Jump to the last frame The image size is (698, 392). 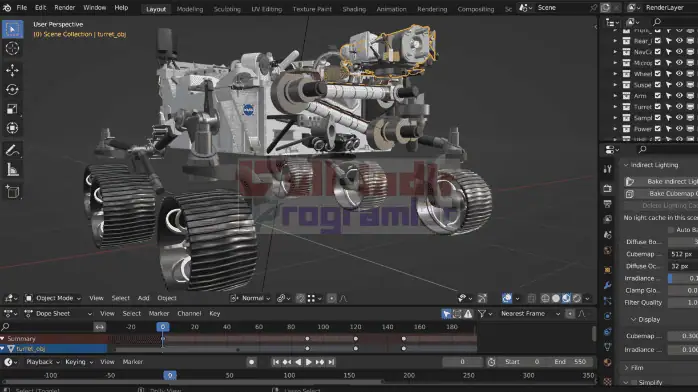pyautogui.click(x=331, y=362)
